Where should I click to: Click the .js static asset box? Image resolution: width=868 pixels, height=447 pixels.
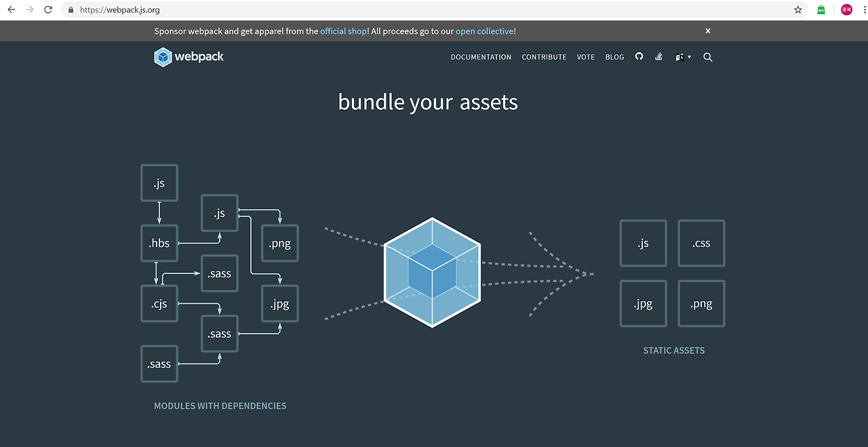644,243
